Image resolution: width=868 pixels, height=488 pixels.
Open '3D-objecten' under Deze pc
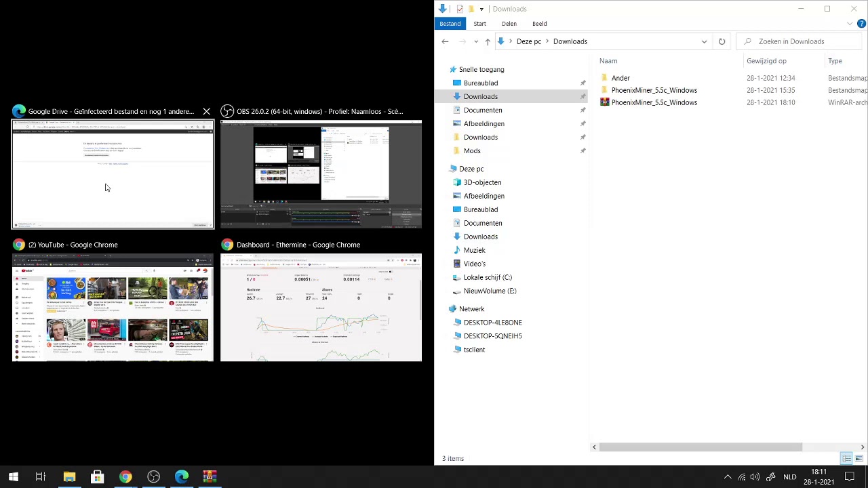point(482,182)
